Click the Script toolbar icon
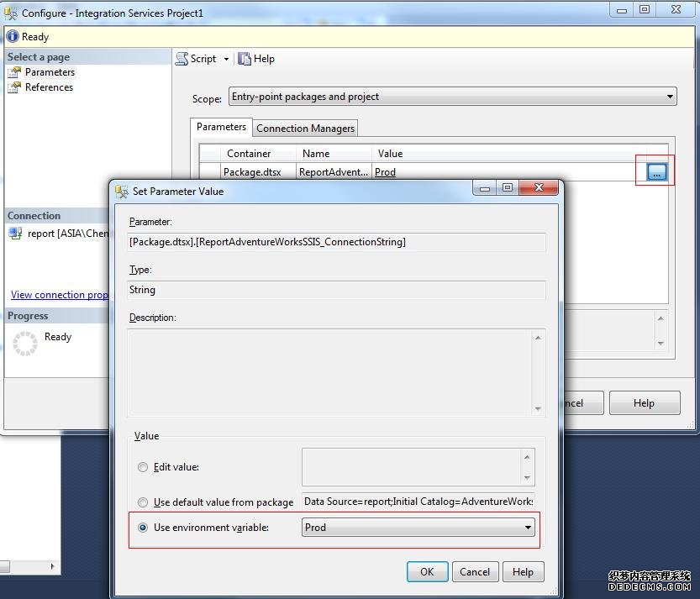 point(182,59)
